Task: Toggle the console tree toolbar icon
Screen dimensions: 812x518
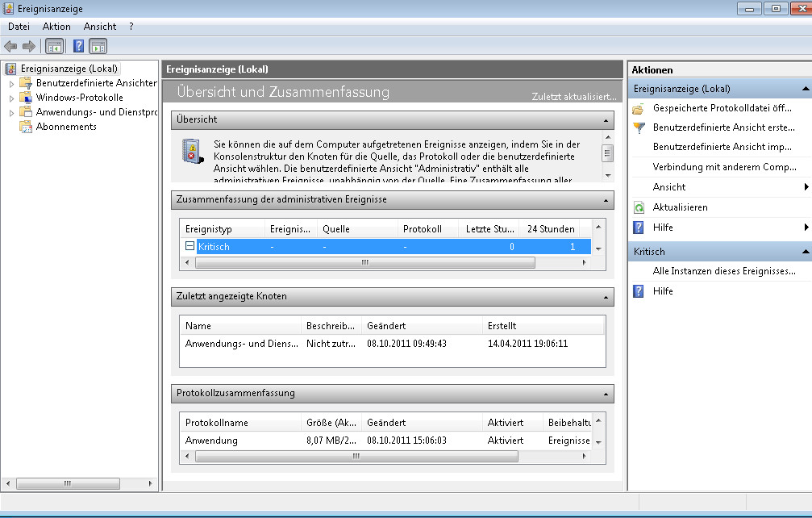Action: pos(54,46)
